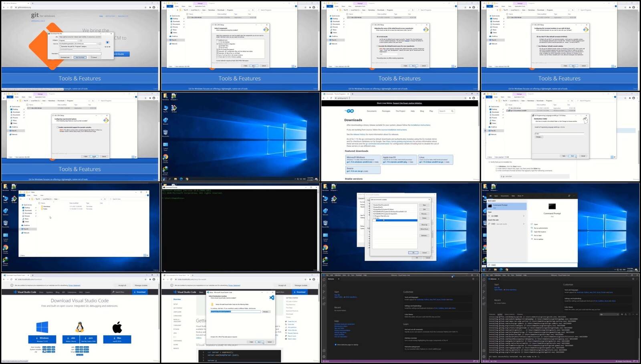Open 'Packages' in Go website navigation
The image size is (641, 364).
click(x=386, y=111)
